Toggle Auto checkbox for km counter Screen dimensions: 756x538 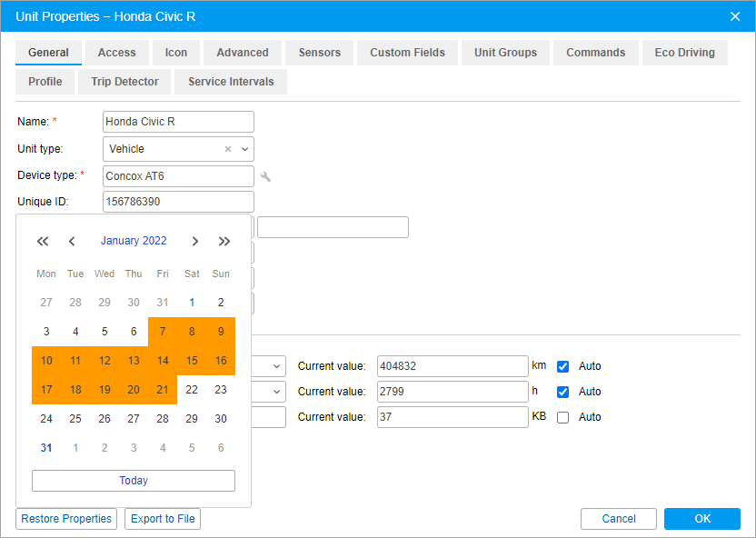[x=562, y=366]
